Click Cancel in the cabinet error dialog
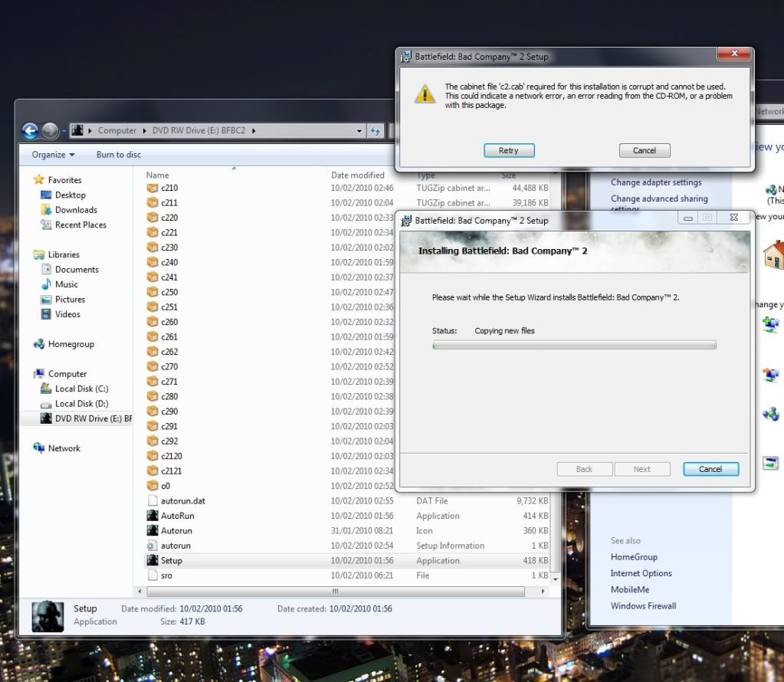784x682 pixels. point(645,150)
